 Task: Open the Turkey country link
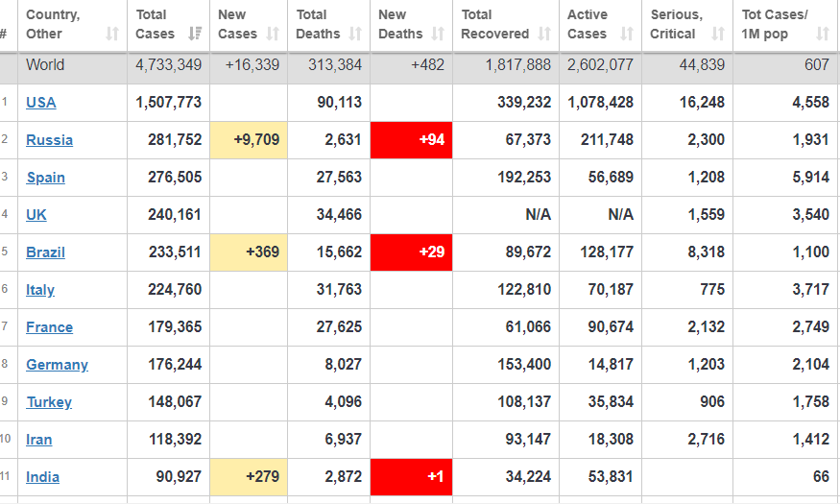[x=49, y=402]
